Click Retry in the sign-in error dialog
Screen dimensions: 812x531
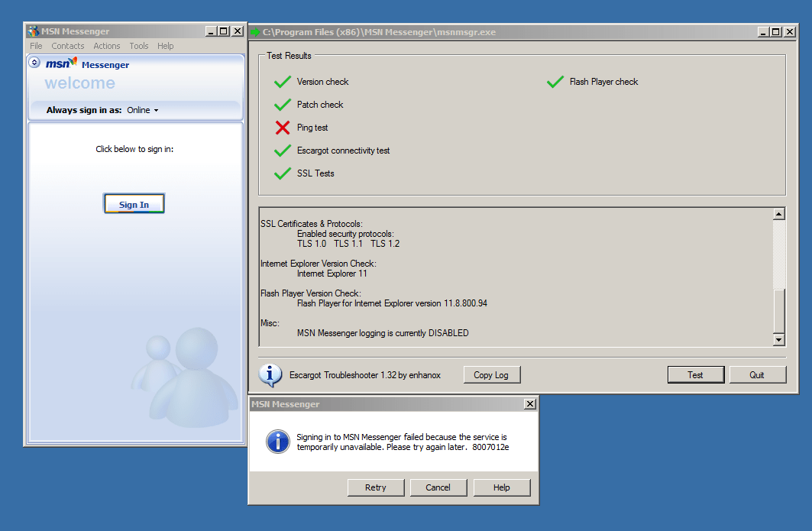376,487
